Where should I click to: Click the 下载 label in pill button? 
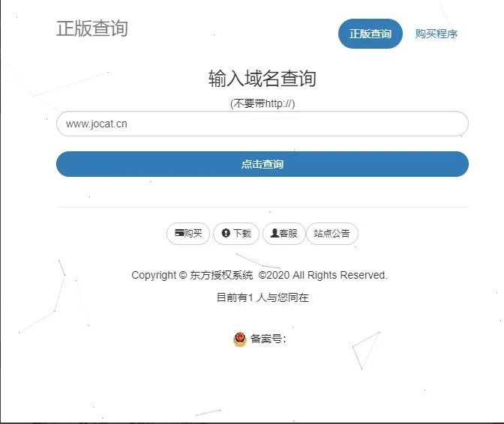click(242, 233)
